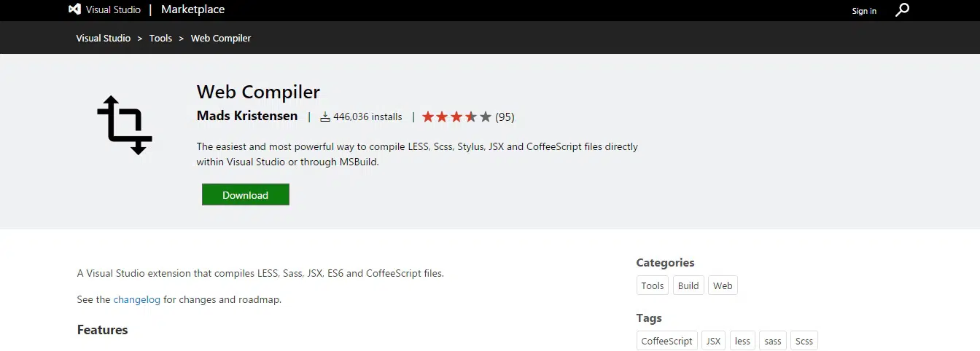Open the Tools breadcrumb link
The height and width of the screenshot is (351, 980).
160,38
